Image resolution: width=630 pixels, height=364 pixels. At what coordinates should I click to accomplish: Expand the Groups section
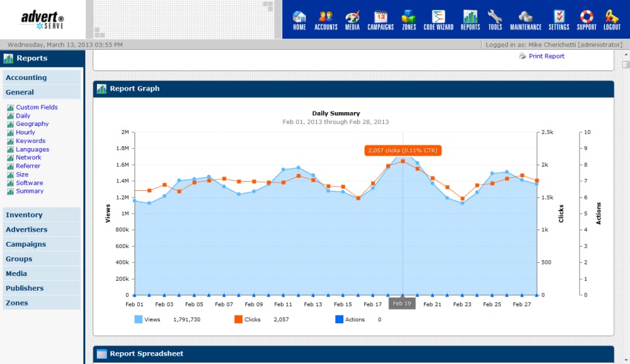[42, 259]
